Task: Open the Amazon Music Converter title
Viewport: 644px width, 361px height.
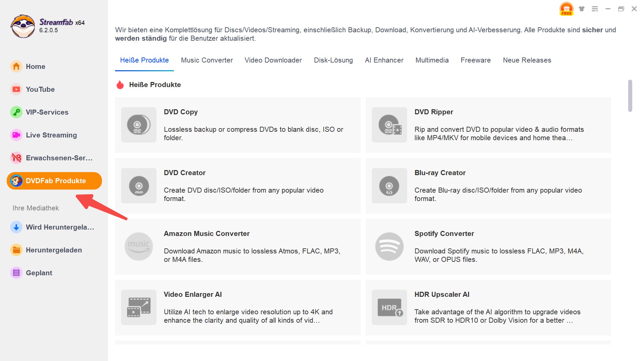Action: pyautogui.click(x=207, y=234)
